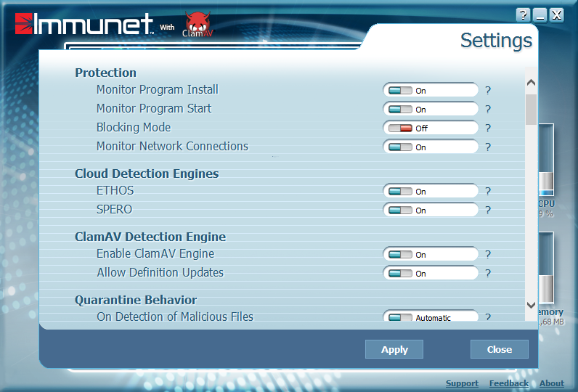Click scroll down arrow in settings list
This screenshot has height=392, width=578.
pos(531,306)
